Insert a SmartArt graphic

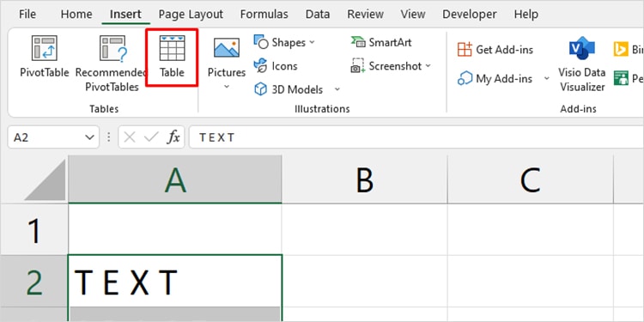(x=381, y=42)
